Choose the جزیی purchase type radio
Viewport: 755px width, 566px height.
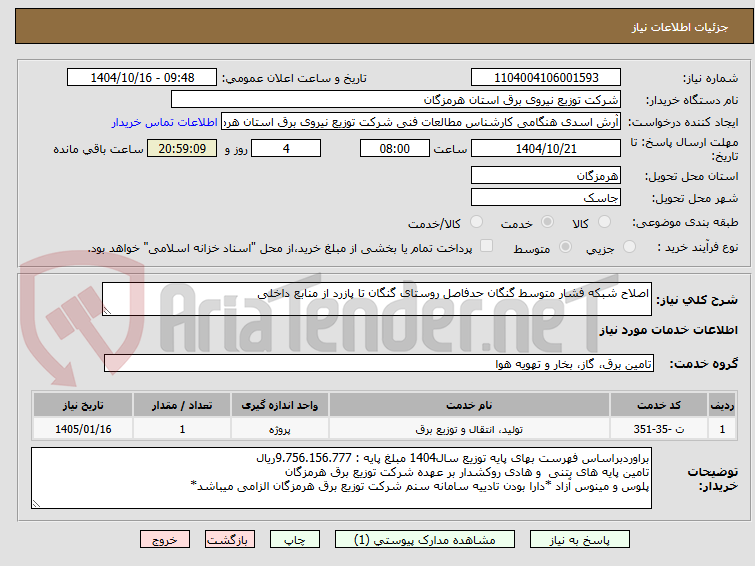[x=629, y=247]
